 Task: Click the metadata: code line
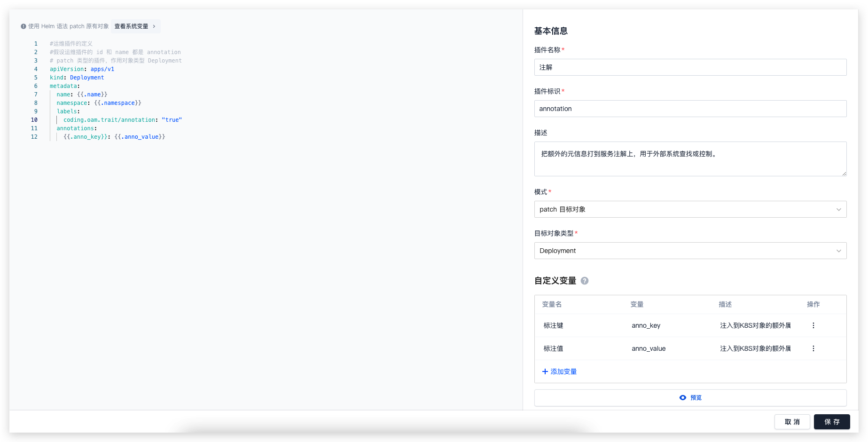[x=65, y=86]
